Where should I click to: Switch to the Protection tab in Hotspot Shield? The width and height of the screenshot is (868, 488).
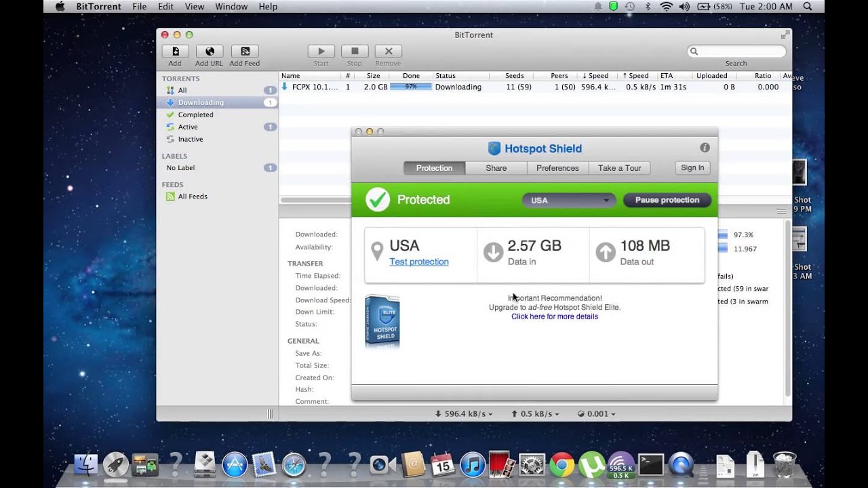pos(434,168)
